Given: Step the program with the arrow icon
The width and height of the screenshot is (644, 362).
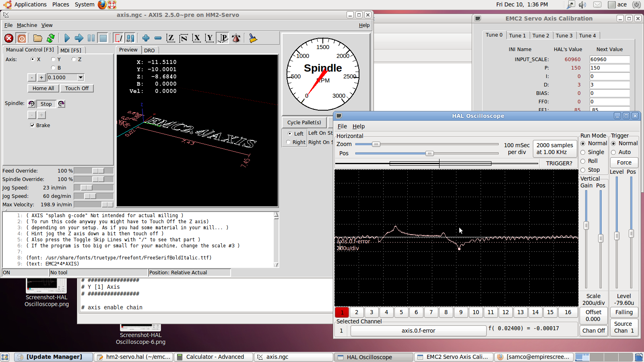Looking at the screenshot, I should [x=79, y=38].
